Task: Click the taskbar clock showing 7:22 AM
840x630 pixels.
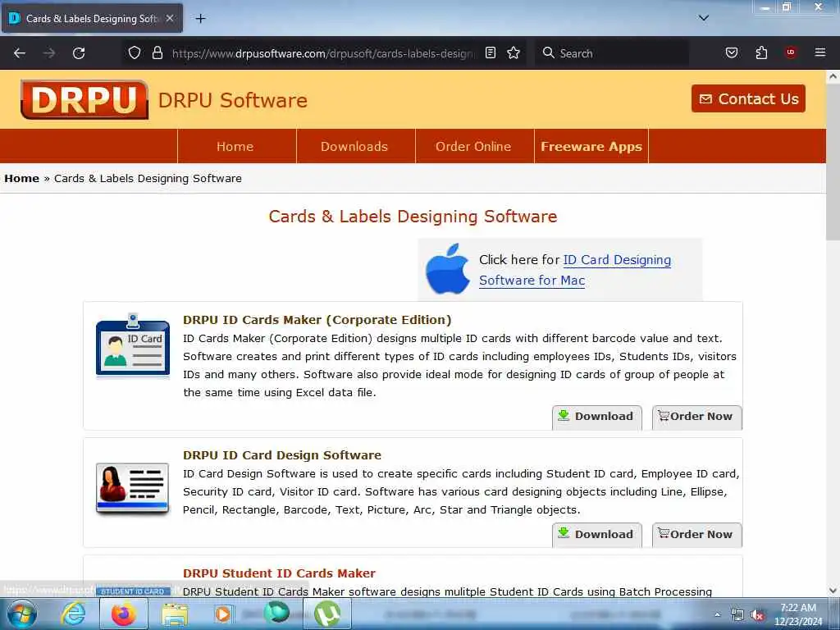Action: coord(798,614)
